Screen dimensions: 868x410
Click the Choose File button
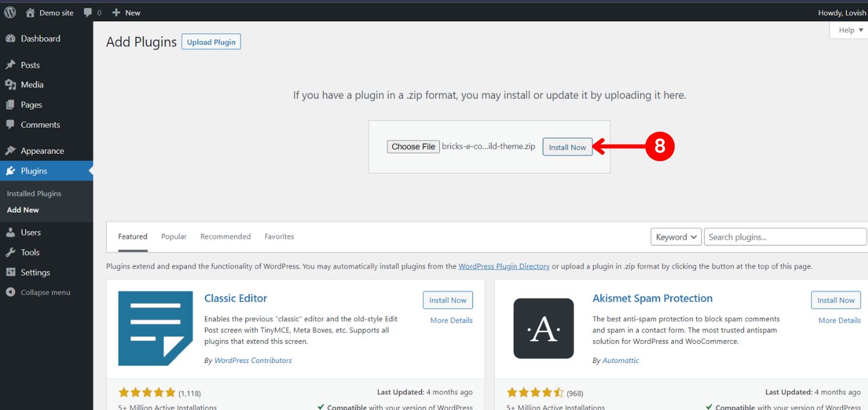click(x=414, y=147)
